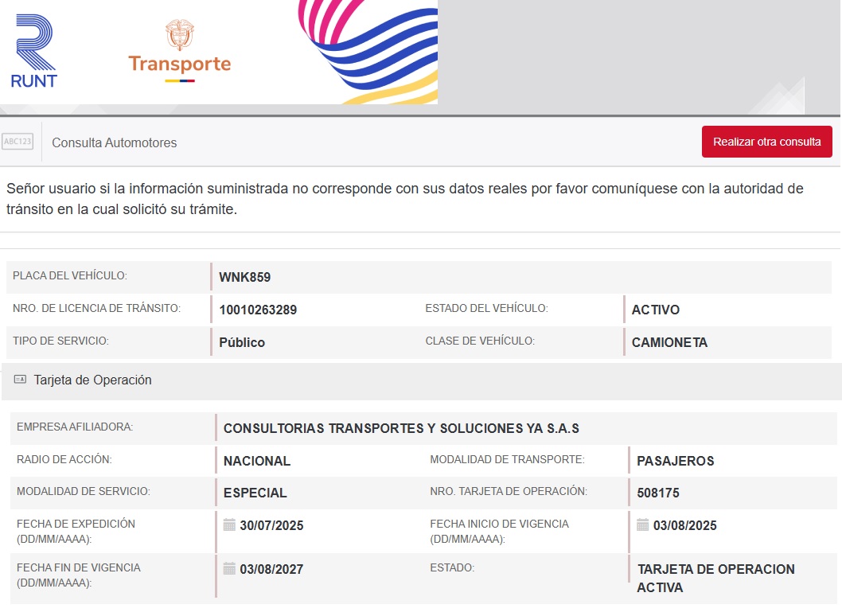Click calendar icon beside 03/08/2027

[229, 569]
